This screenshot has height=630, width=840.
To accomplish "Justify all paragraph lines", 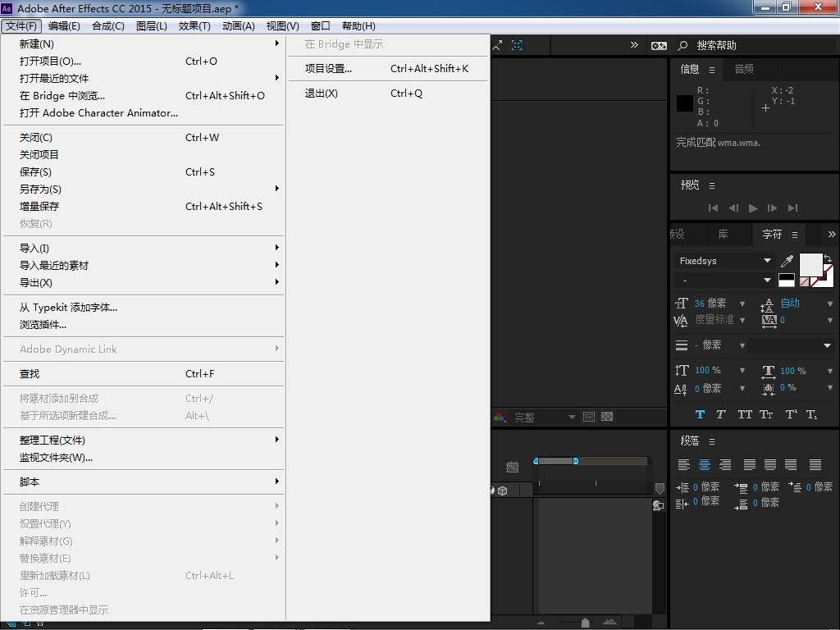I will point(815,464).
